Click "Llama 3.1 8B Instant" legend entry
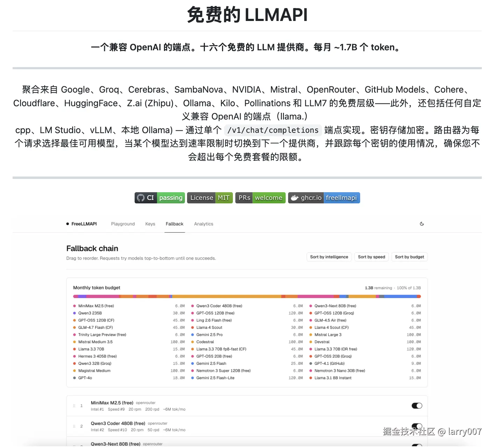The image size is (493, 448). 333,378
